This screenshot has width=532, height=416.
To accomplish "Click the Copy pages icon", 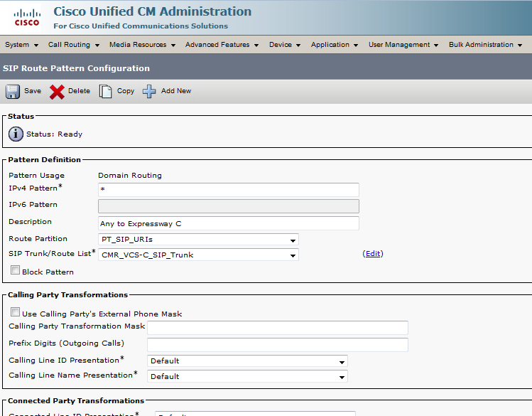I will pyautogui.click(x=106, y=91).
